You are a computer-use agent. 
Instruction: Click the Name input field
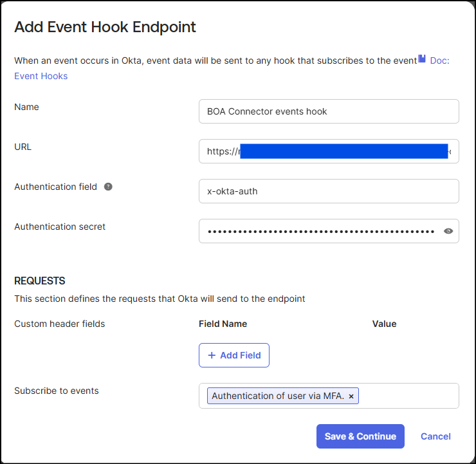(329, 111)
